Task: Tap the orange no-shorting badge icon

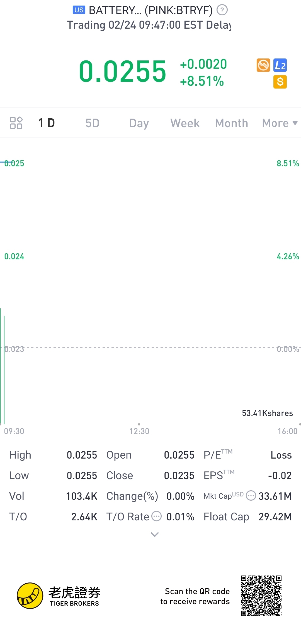Action: click(263, 65)
